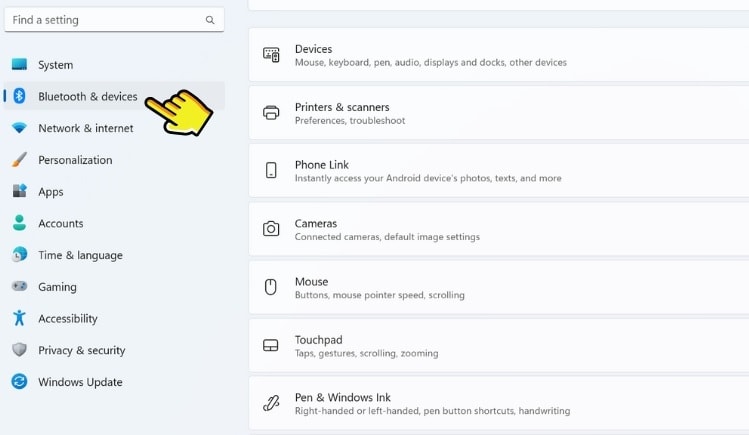Viewport: 749px width, 435px height.
Task: Navigate to Accounts settings
Action: click(x=114, y=223)
